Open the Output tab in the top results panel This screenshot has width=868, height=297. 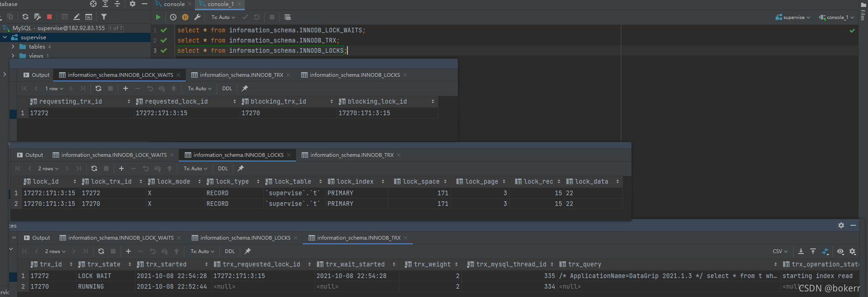tap(36, 75)
